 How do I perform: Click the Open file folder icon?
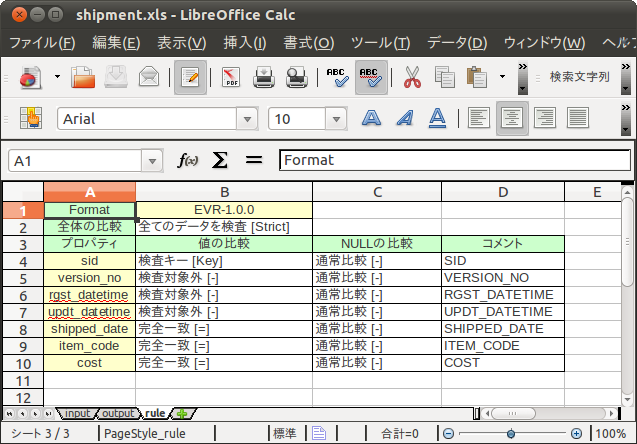pyautogui.click(x=83, y=77)
